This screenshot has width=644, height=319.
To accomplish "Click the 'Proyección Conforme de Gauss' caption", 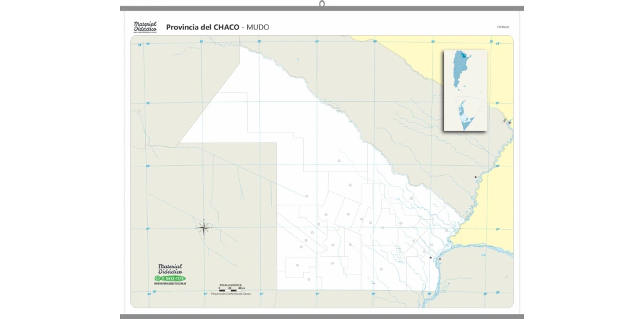I will tap(231, 294).
